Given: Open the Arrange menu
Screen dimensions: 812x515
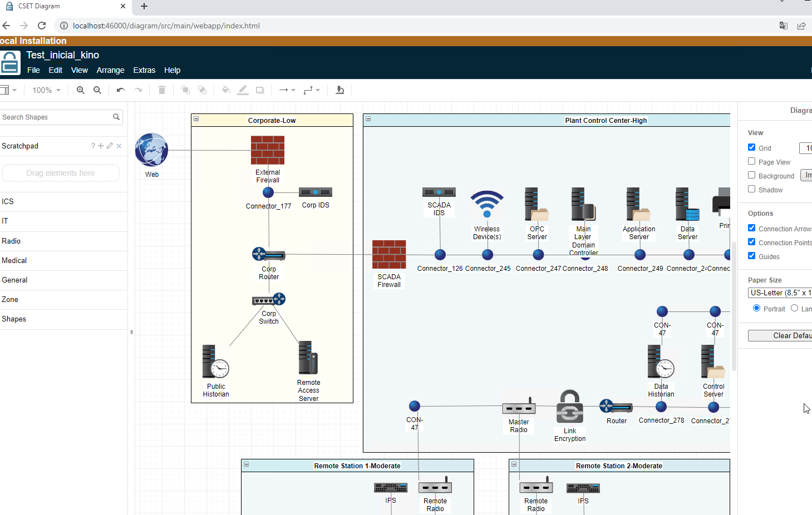Looking at the screenshot, I should (x=110, y=70).
